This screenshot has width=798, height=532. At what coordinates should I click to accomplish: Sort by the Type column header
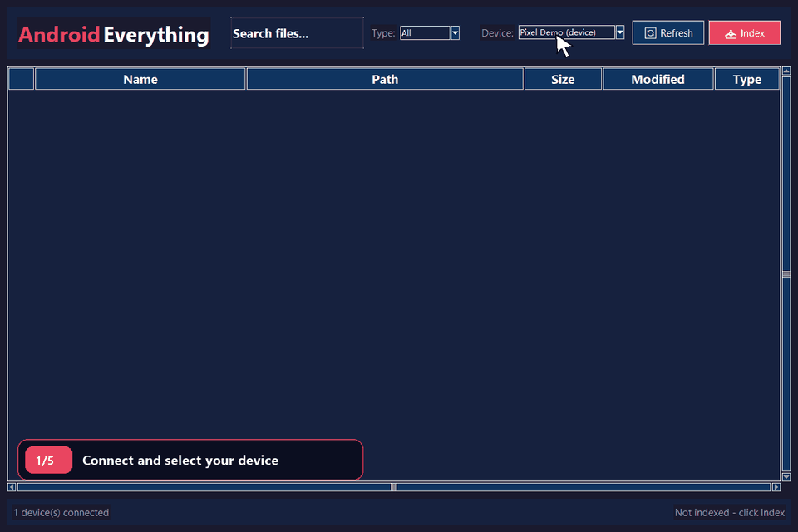tap(747, 80)
